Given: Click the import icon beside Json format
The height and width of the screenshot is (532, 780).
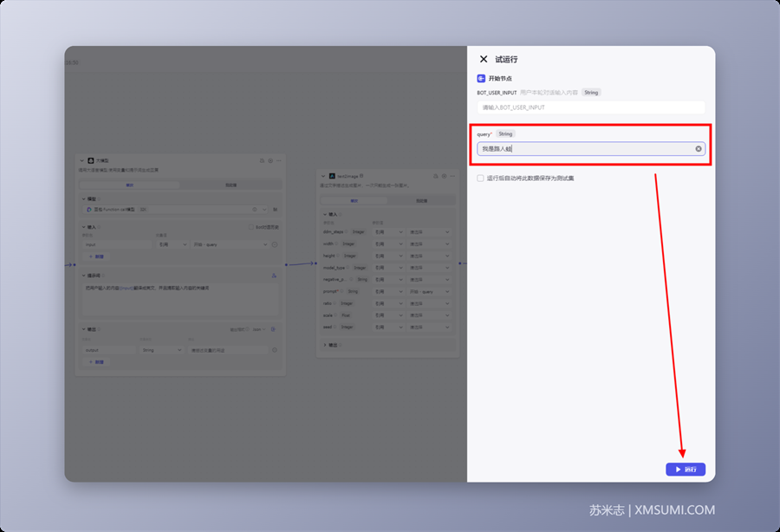Looking at the screenshot, I should 274,329.
